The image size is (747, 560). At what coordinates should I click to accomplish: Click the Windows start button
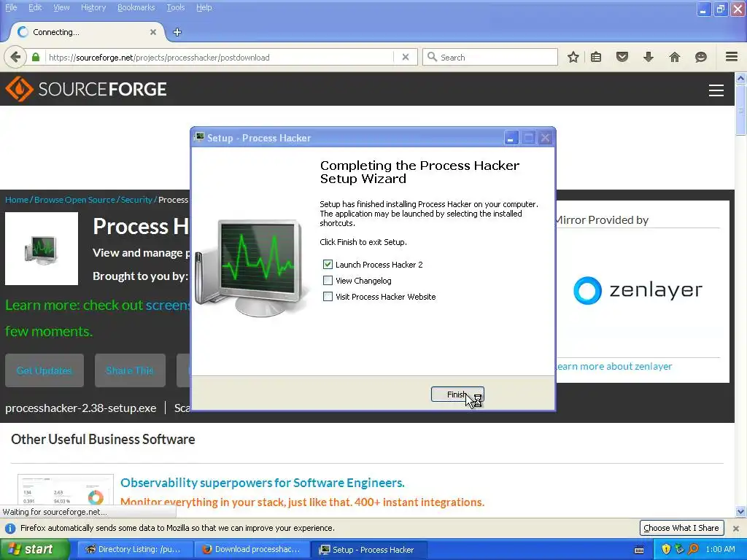point(34,550)
